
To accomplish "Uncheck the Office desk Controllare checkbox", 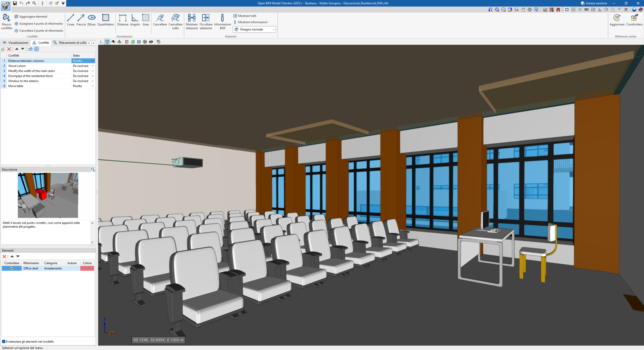I will [12, 268].
